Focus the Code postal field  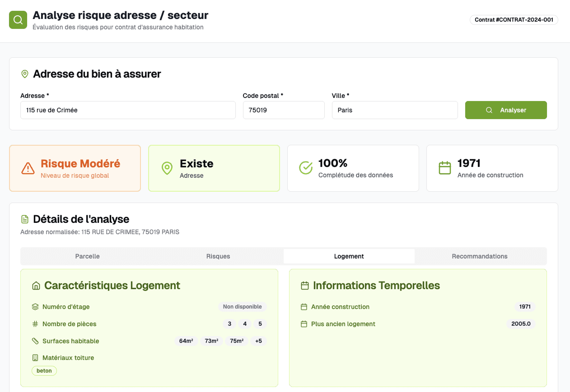coord(283,110)
